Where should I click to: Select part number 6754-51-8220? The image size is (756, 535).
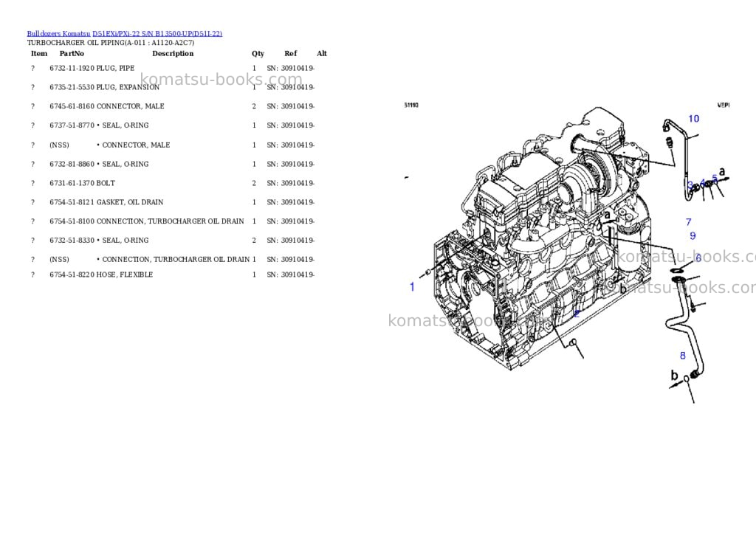72,275
